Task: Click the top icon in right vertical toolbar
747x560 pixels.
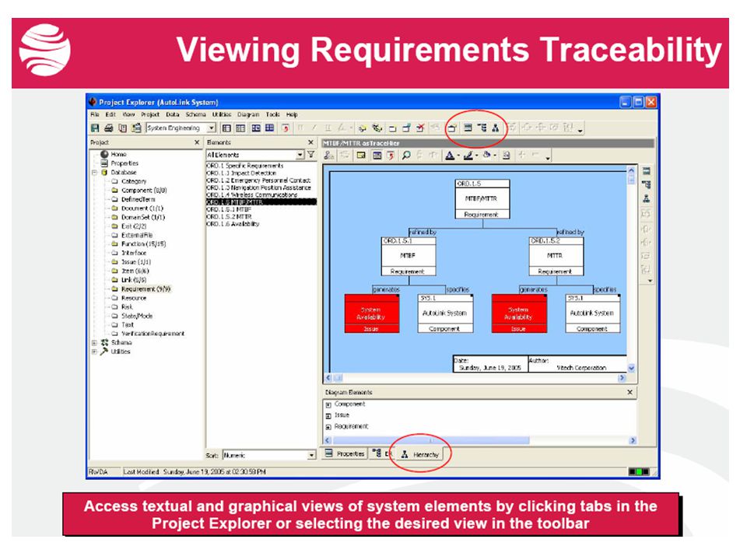Action: [647, 171]
